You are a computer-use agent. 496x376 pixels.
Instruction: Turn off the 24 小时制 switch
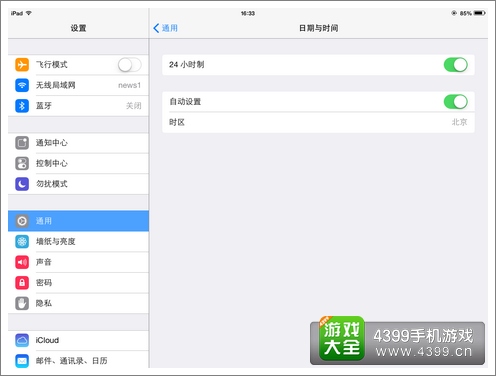click(x=456, y=65)
